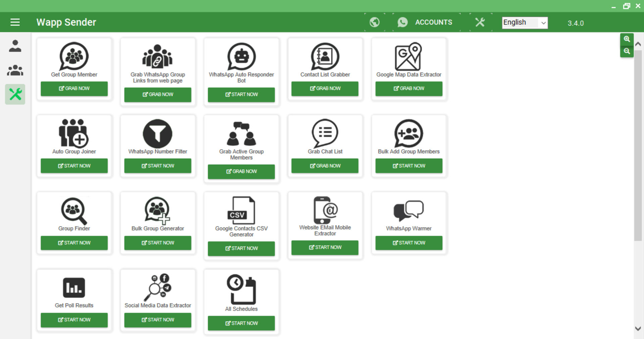The image size is (644, 339).
Task: Click the Google Contacts CSV Generator icon
Action: click(241, 211)
